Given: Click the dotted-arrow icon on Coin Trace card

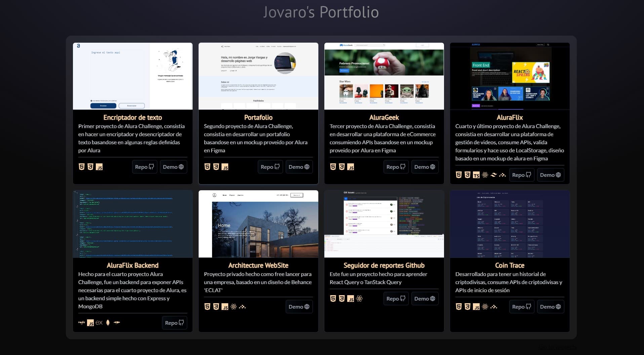Looking at the screenshot, I should coord(494,307).
